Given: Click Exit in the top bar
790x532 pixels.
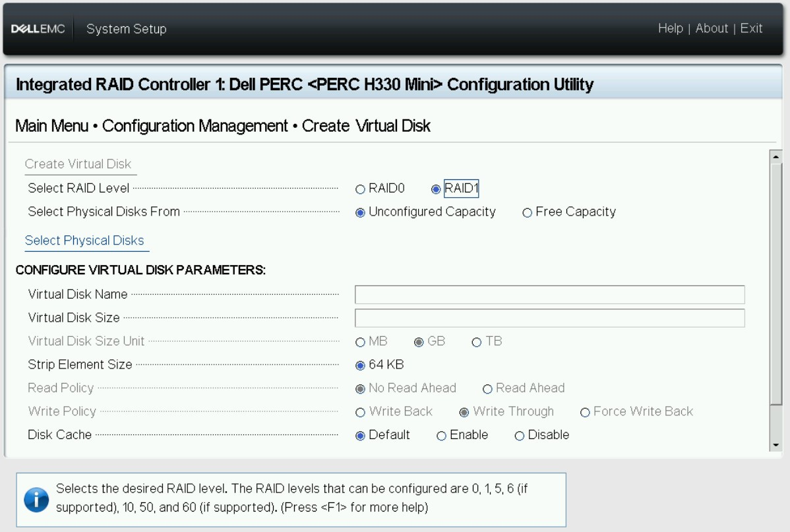Looking at the screenshot, I should pos(751,28).
